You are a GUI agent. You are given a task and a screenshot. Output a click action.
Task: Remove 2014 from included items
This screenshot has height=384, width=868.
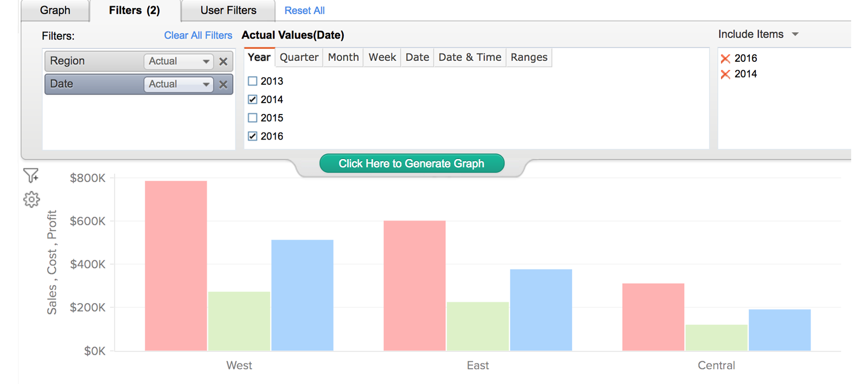725,74
